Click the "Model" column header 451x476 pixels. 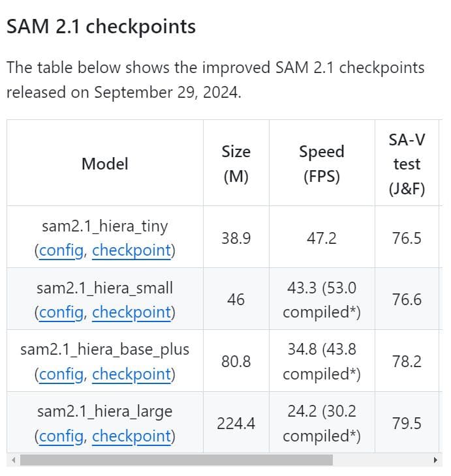(x=104, y=164)
